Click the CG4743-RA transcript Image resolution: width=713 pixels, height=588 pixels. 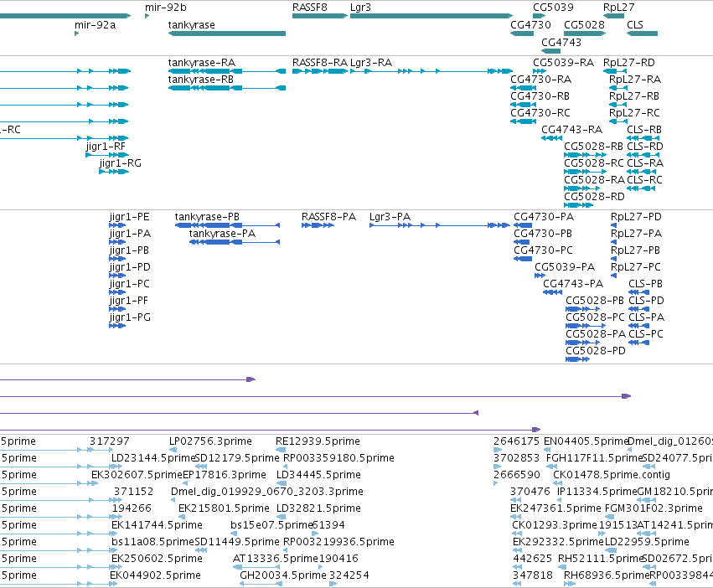pyautogui.click(x=551, y=138)
